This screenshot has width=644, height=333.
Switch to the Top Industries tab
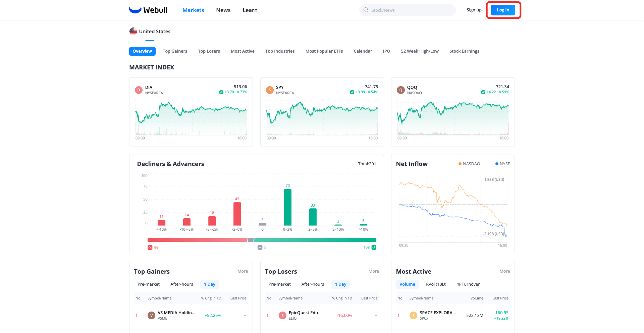click(280, 51)
